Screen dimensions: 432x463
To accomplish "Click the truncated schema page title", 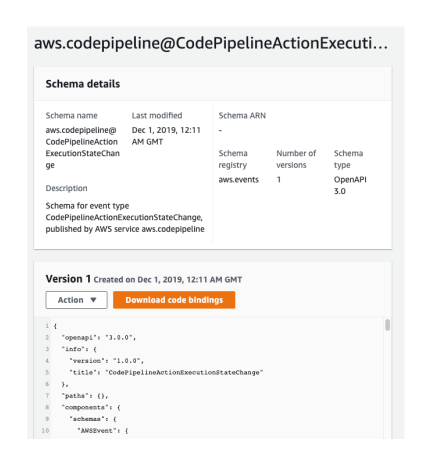I will 211,44.
